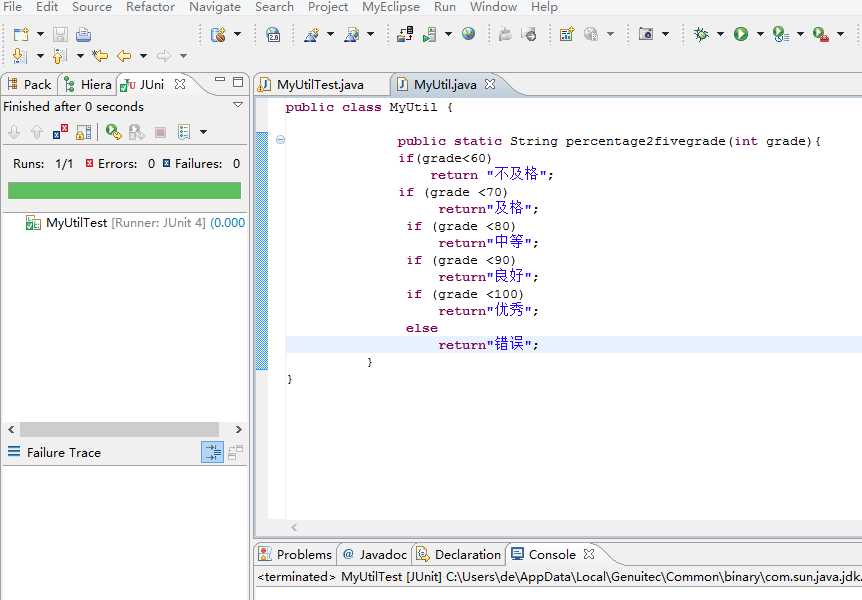Open the Help menu

point(544,7)
